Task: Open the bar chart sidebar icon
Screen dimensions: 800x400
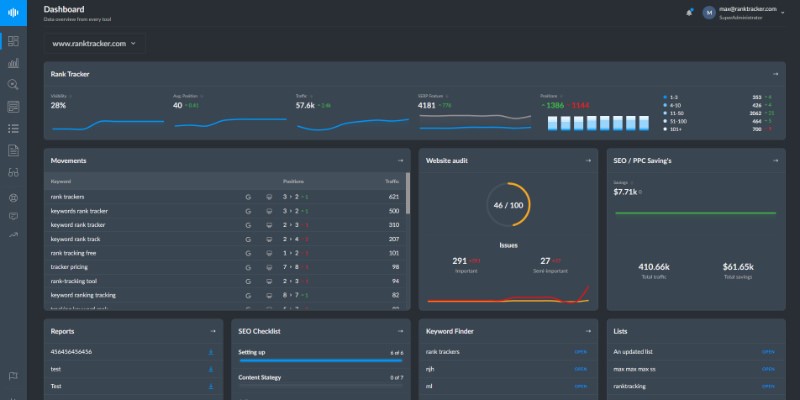Action: [13, 63]
